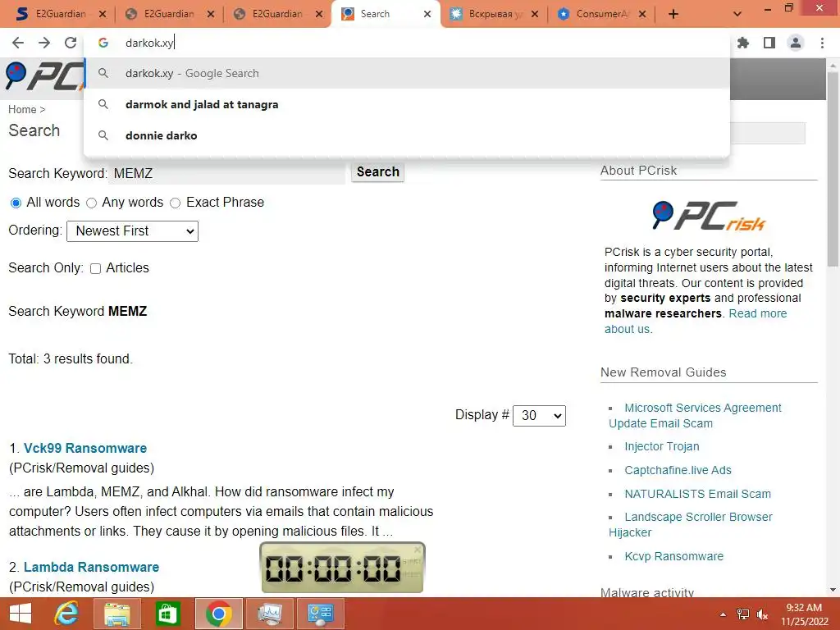Open the Captchafine.live Ads guide
The image size is (840, 630).
[678, 470]
